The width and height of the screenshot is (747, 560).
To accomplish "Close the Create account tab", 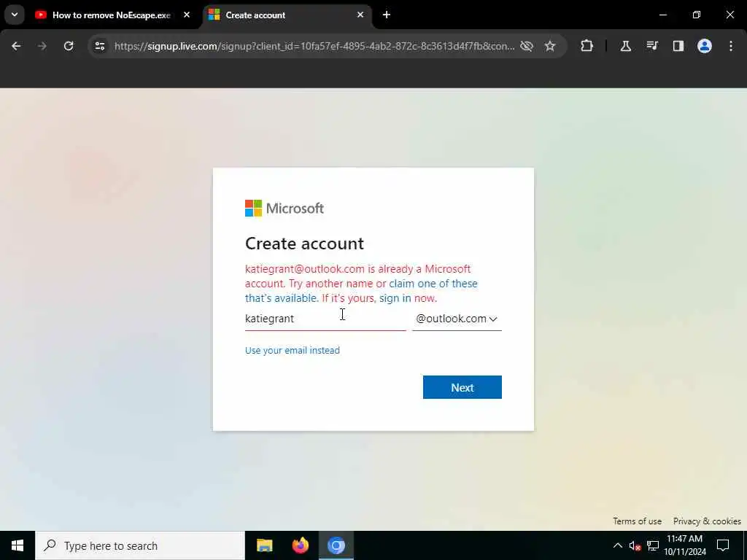I will tap(360, 15).
